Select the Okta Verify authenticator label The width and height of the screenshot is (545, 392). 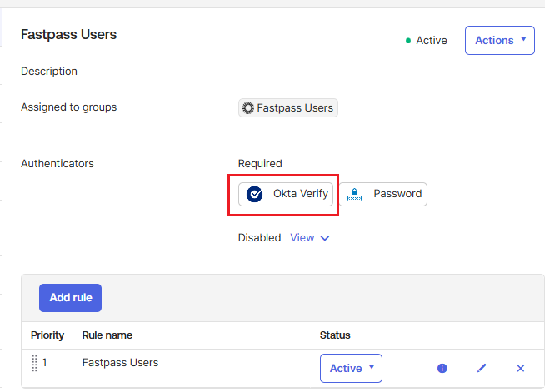point(301,194)
